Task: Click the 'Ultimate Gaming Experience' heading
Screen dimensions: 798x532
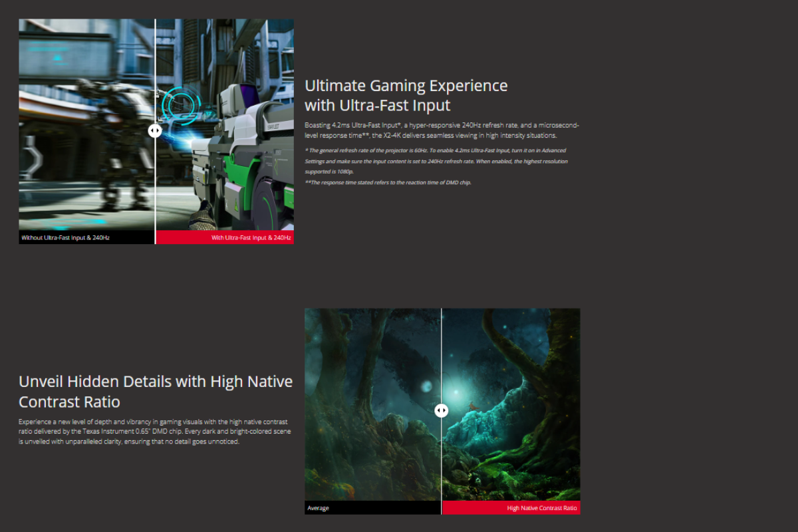Action: [x=406, y=95]
